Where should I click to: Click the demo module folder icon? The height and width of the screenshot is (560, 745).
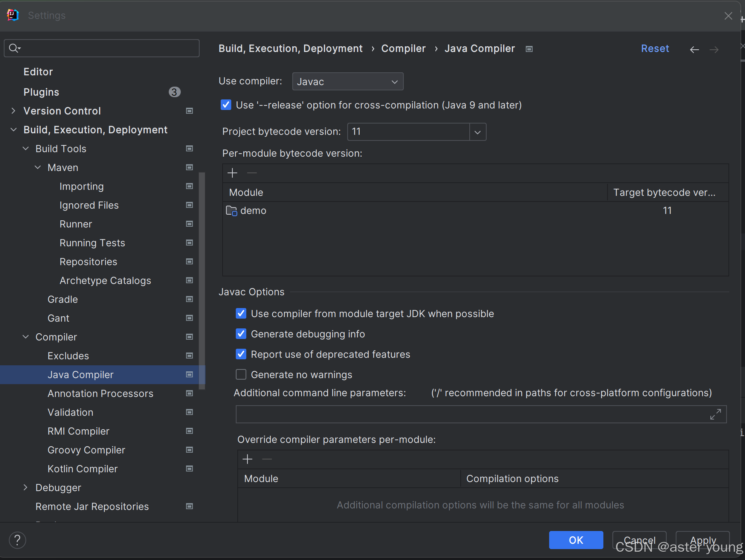point(231,211)
